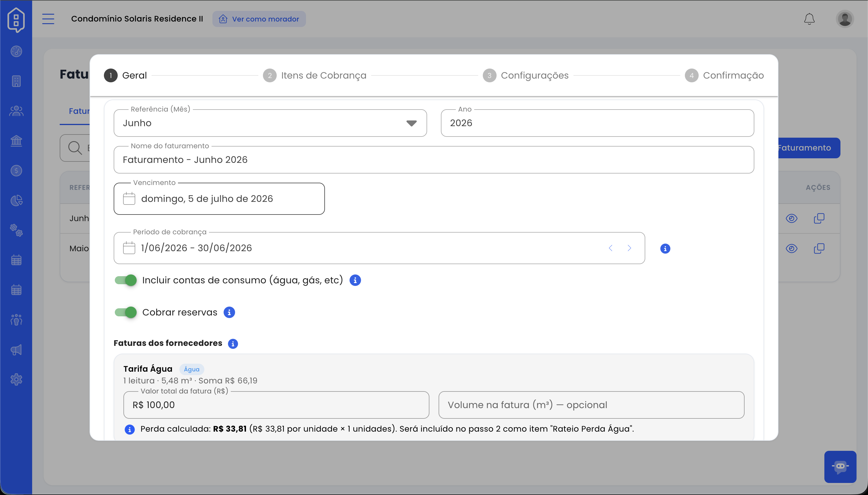Screen dimensions: 868x495
Task: Click the Condomínio Solaris Residence II title
Action: pyautogui.click(x=137, y=19)
